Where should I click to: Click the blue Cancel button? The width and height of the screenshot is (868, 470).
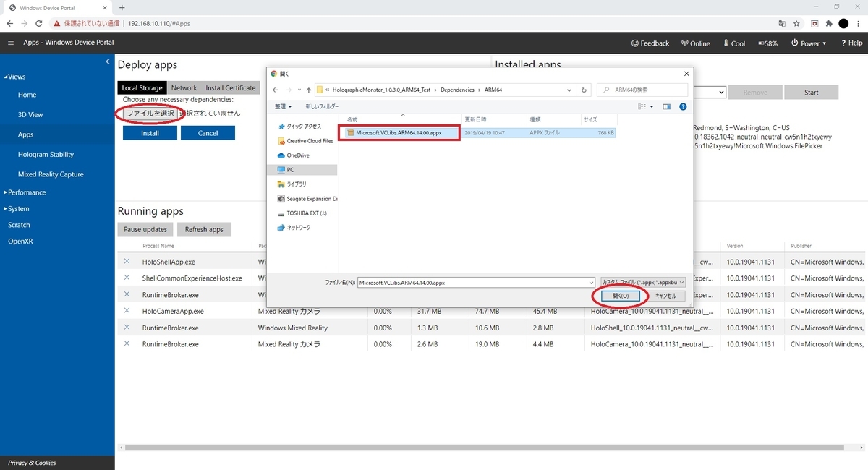click(x=208, y=133)
